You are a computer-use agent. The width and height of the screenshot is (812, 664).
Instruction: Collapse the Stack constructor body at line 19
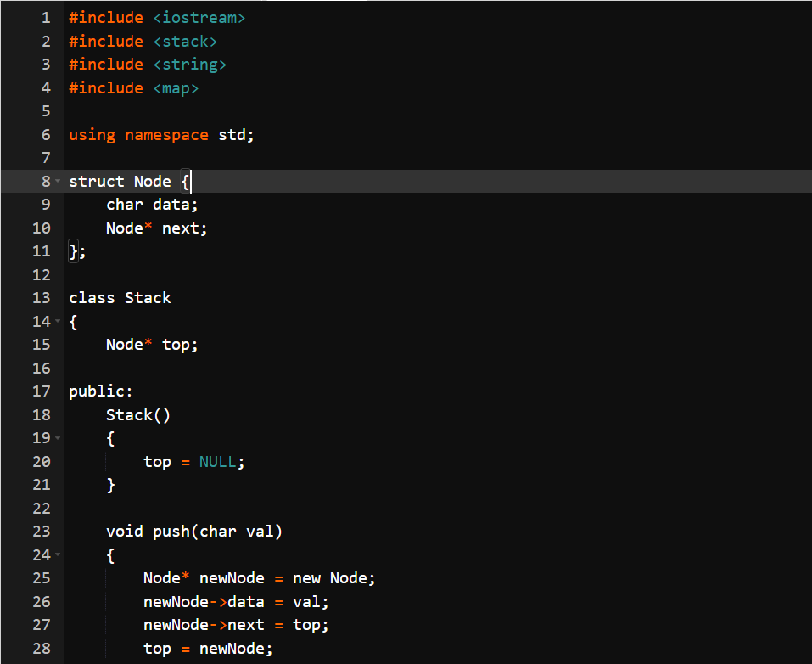[58, 438]
